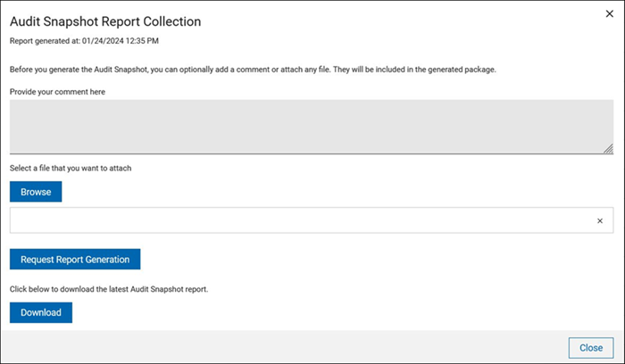Image resolution: width=625 pixels, height=364 pixels.
Task: Click inside the comment text area
Action: tap(312, 127)
